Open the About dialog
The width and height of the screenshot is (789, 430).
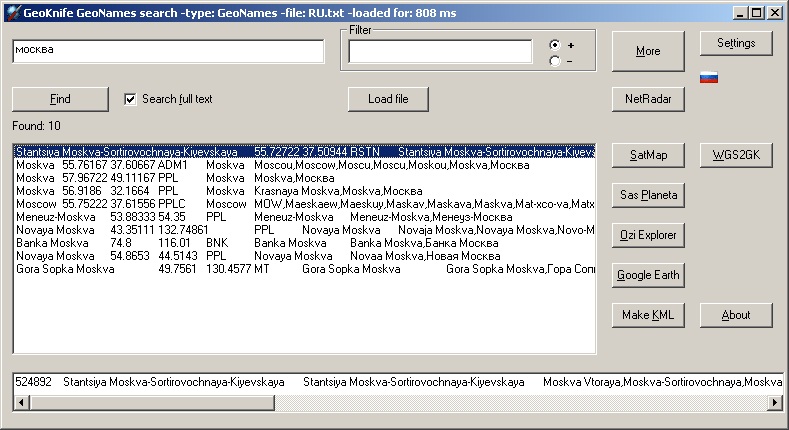pyautogui.click(x=736, y=315)
